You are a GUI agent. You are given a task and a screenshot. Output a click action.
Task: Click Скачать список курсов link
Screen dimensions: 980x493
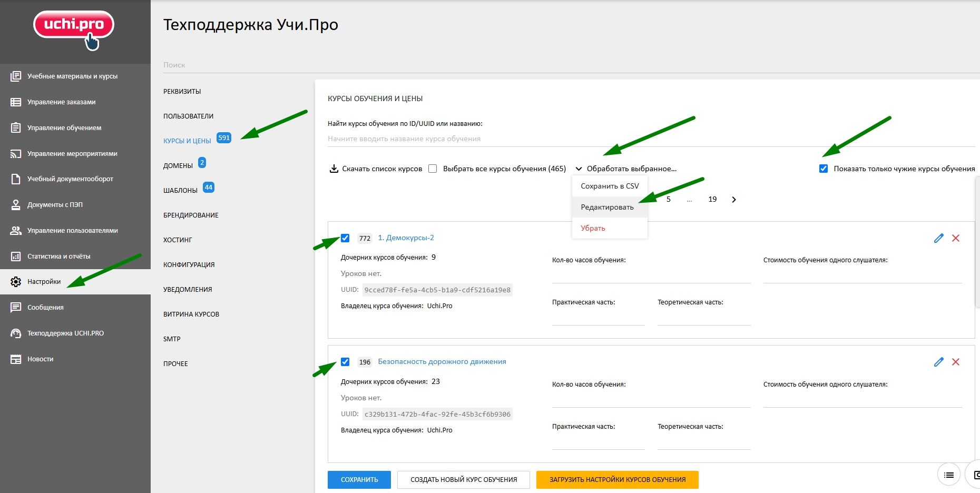tap(382, 169)
